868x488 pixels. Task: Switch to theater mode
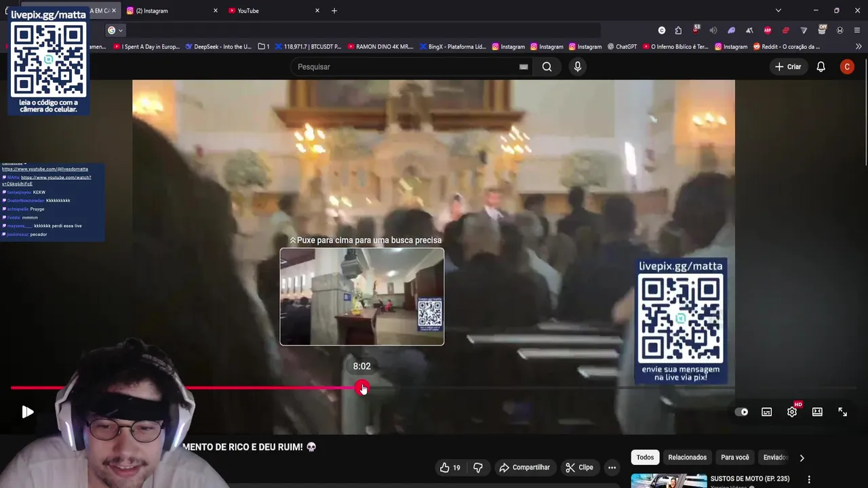coord(817,412)
